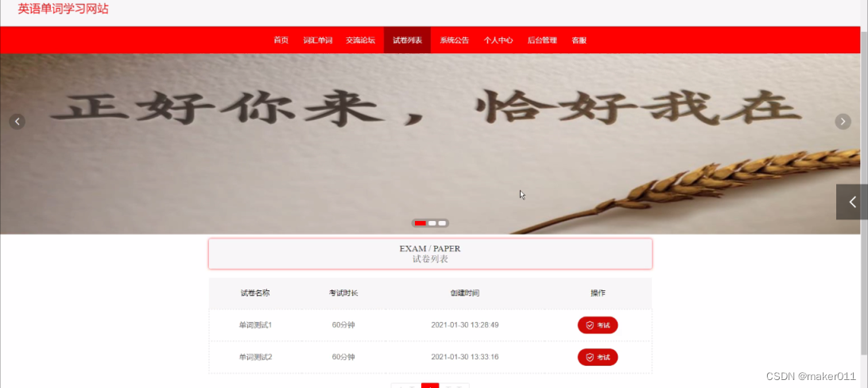868x388 pixels.
Task: Select the second carousel indicator dot
Action: click(432, 223)
